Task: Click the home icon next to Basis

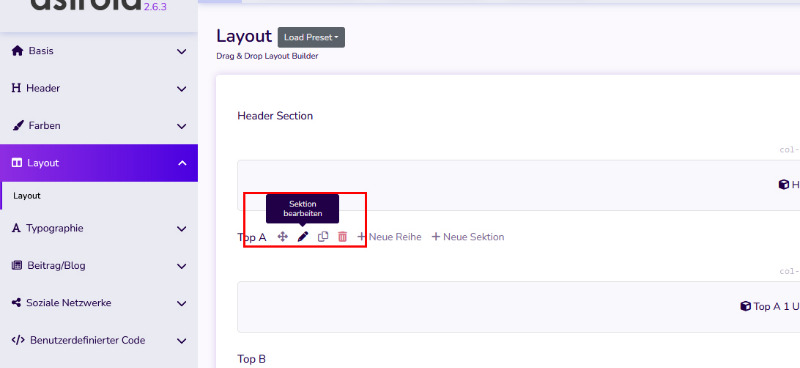Action: [18, 51]
